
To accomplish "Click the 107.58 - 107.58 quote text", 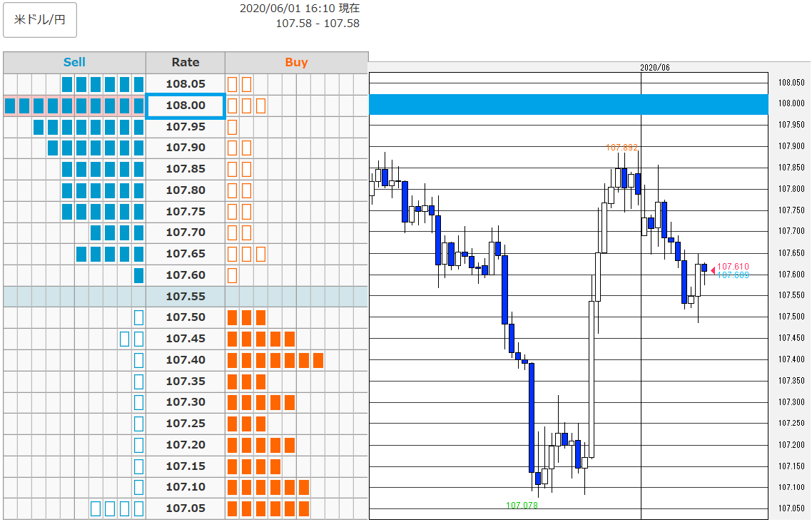I will [x=318, y=24].
